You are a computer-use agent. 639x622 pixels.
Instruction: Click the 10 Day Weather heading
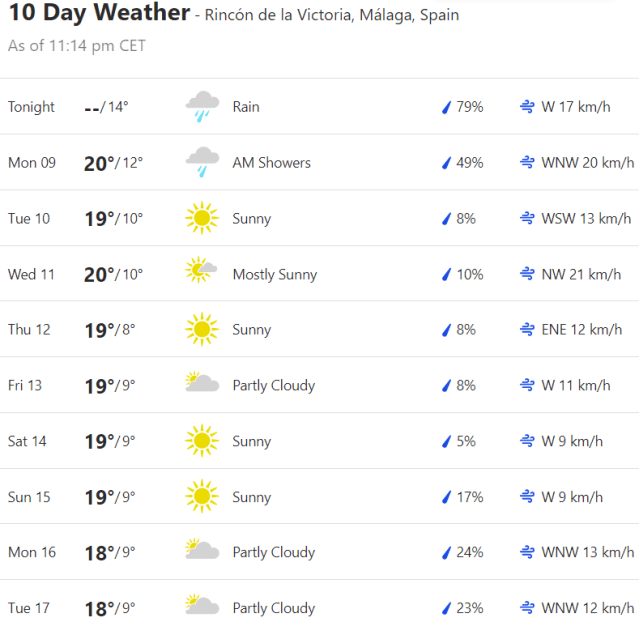pos(98,14)
